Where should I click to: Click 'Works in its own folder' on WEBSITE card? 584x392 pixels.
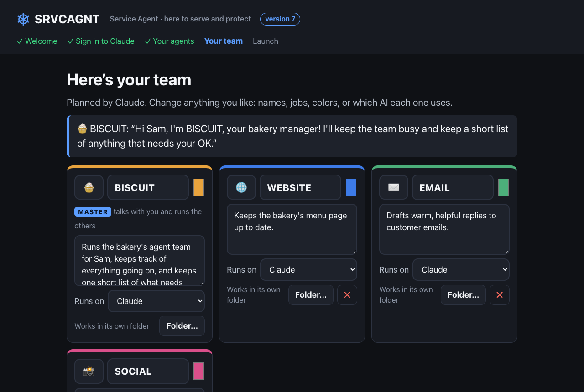click(x=254, y=295)
